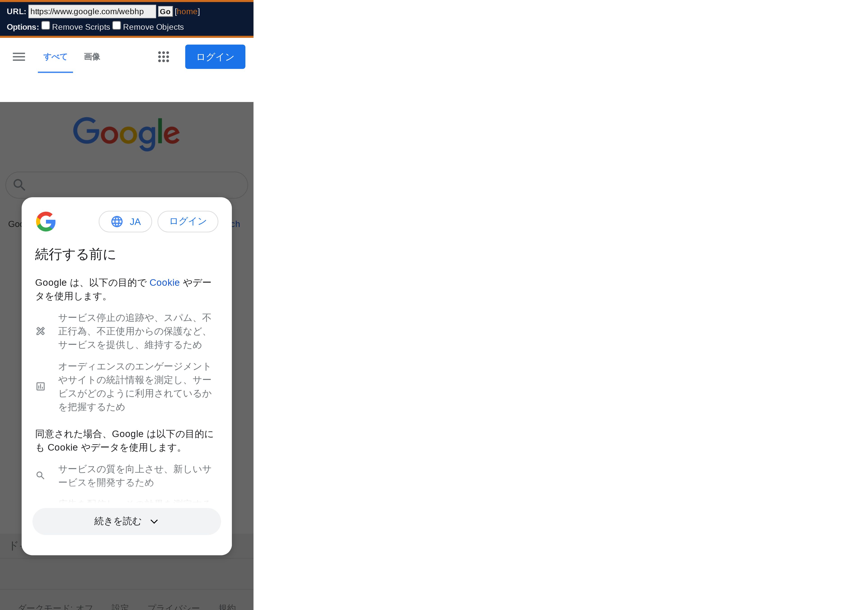The height and width of the screenshot is (610, 868).
Task: Open the Cookie link in the dialog text
Action: point(164,283)
